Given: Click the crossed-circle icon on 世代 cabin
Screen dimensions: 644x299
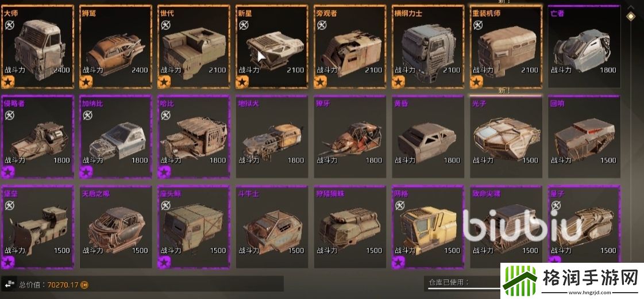Looking at the screenshot, I should (165, 25).
